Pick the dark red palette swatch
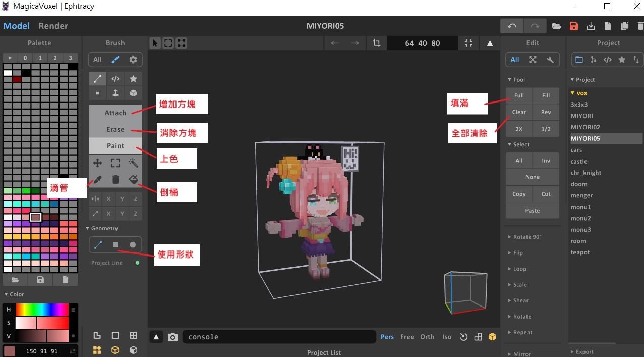 coord(17,79)
